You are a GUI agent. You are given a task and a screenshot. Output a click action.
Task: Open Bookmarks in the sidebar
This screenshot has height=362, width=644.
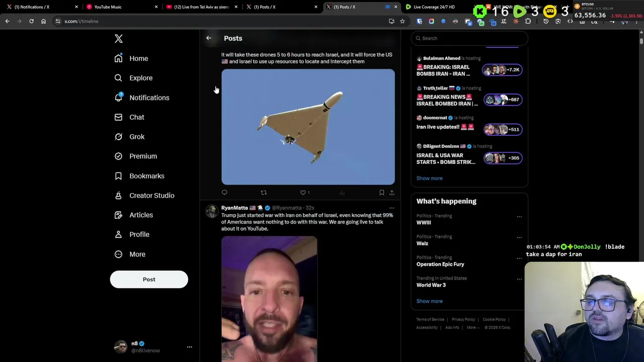coord(139,176)
